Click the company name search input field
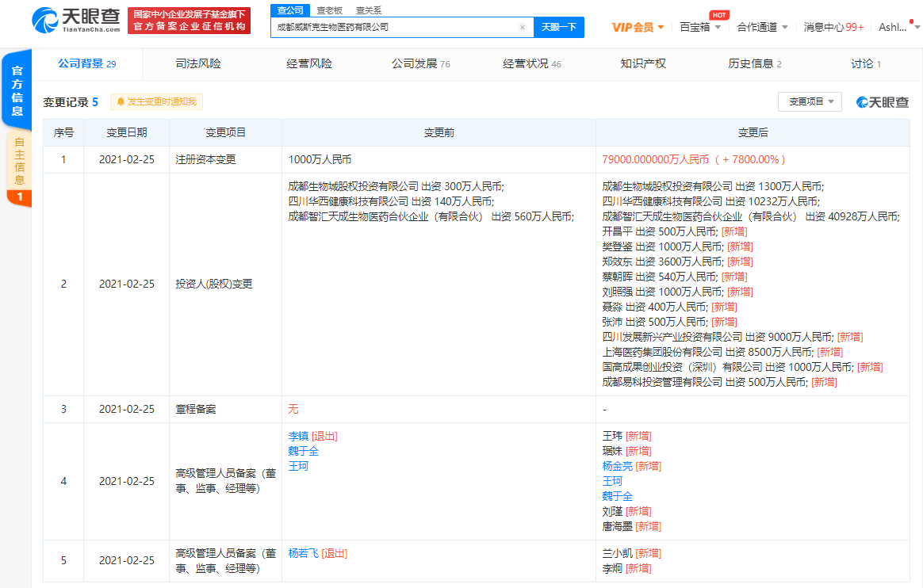This screenshot has width=923, height=588. pos(389,27)
